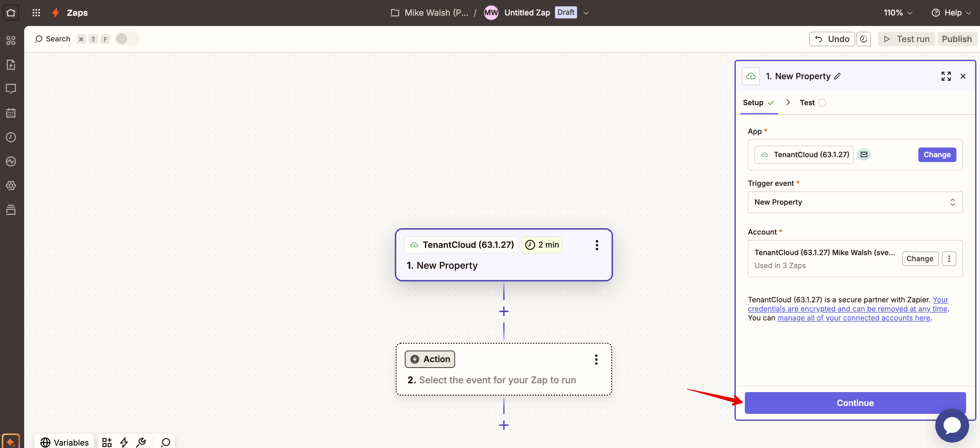This screenshot has height=448, width=980.
Task: Open the four-circles apps sidebar icon
Action: tap(11, 40)
